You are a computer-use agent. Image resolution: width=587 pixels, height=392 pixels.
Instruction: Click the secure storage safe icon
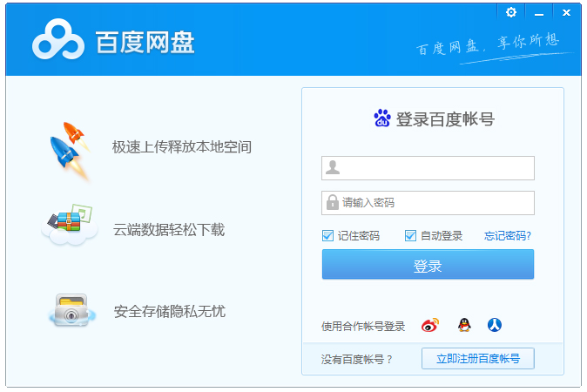[71, 310]
